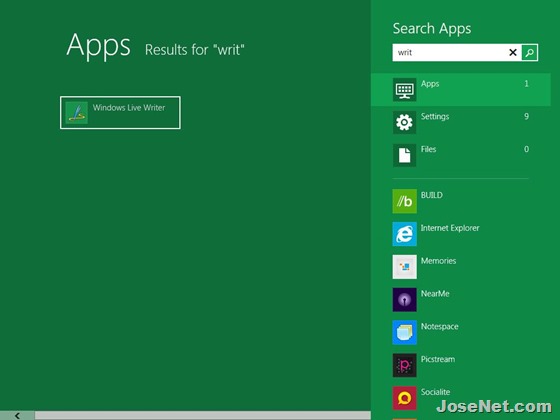The image size is (560, 420).
Task: Click the Files result count 0
Action: [526, 149]
